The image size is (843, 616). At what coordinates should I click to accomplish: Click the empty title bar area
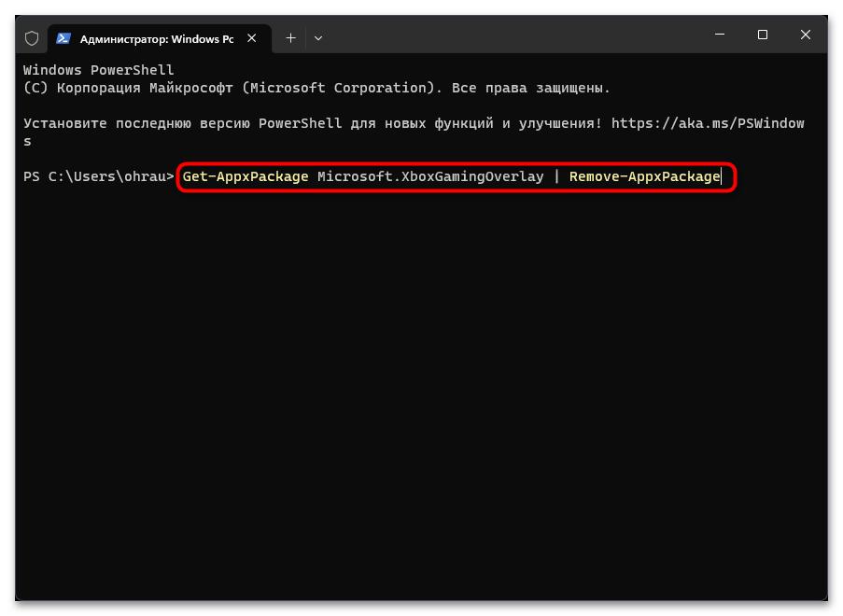(x=511, y=35)
